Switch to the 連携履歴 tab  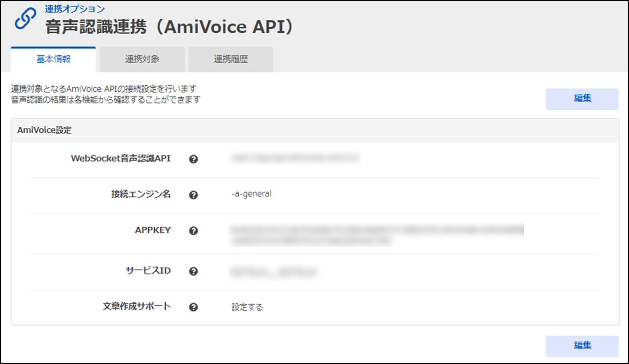point(230,59)
